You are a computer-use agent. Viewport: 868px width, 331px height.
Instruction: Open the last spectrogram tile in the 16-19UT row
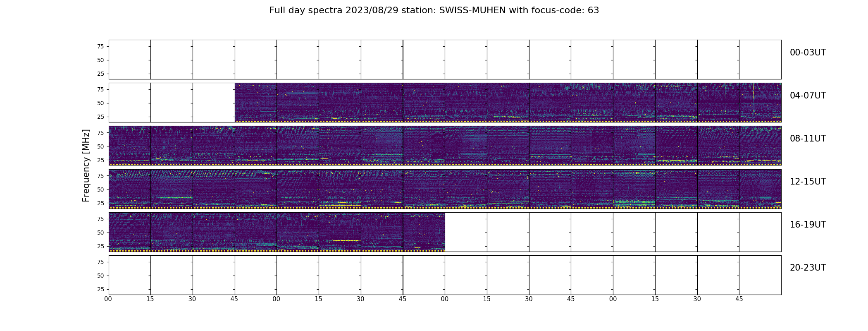[424, 232]
